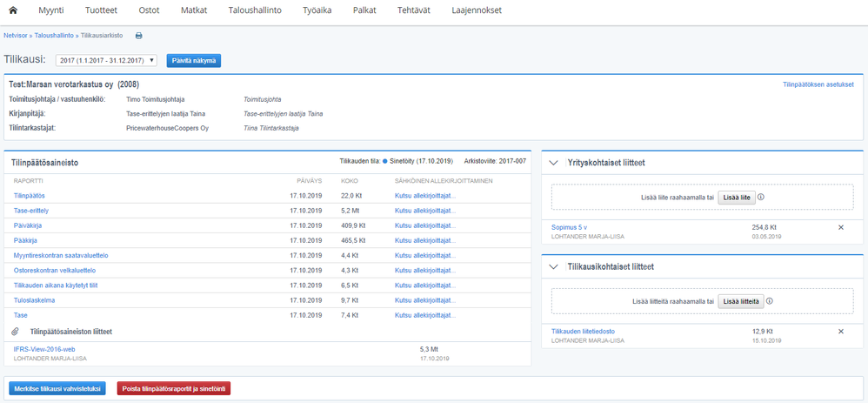Open the Tase-erittely report
The height and width of the screenshot is (403, 868).
click(31, 211)
